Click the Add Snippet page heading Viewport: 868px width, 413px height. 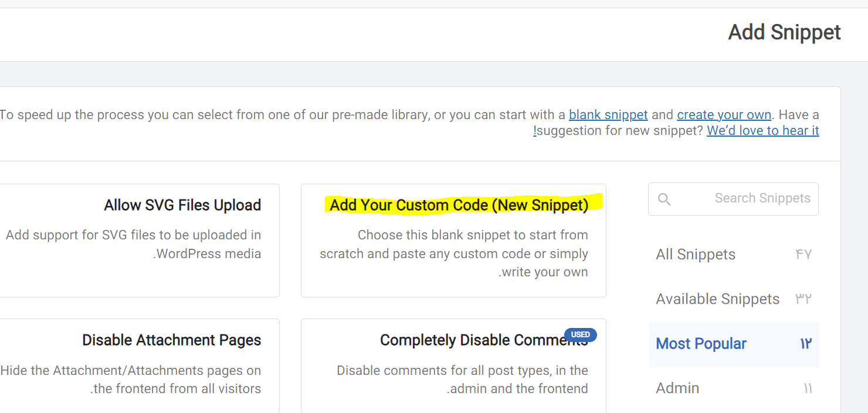point(784,32)
